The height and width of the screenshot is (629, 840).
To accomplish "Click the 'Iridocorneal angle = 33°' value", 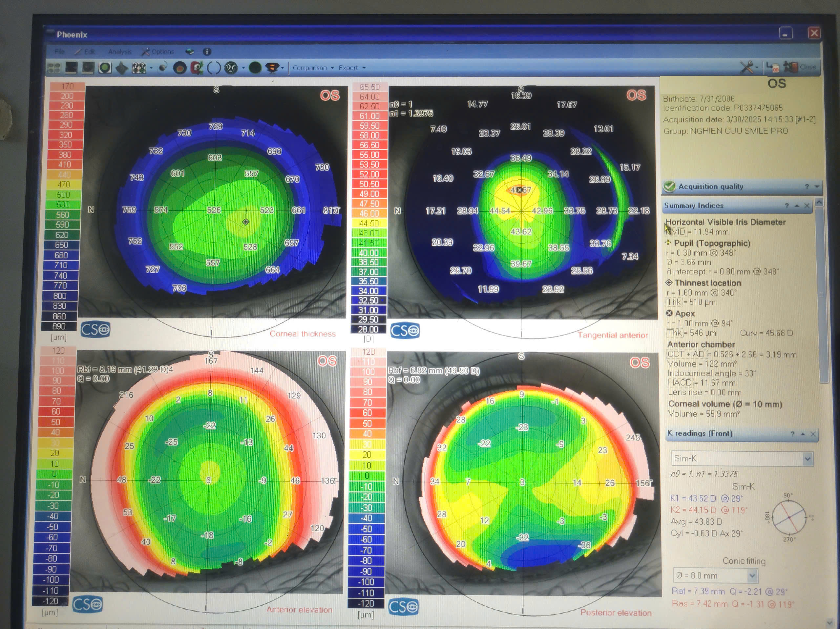I will [712, 373].
